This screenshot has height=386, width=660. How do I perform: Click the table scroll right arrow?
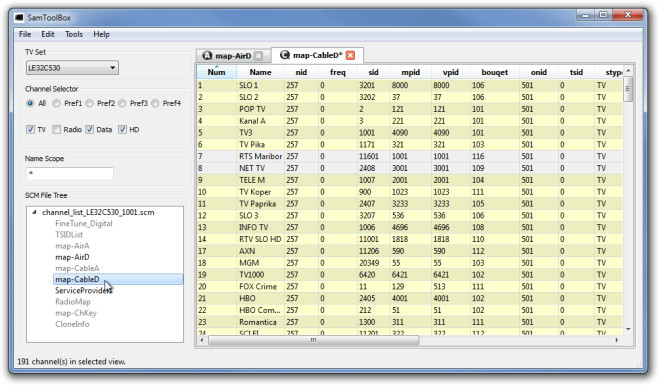(617, 340)
